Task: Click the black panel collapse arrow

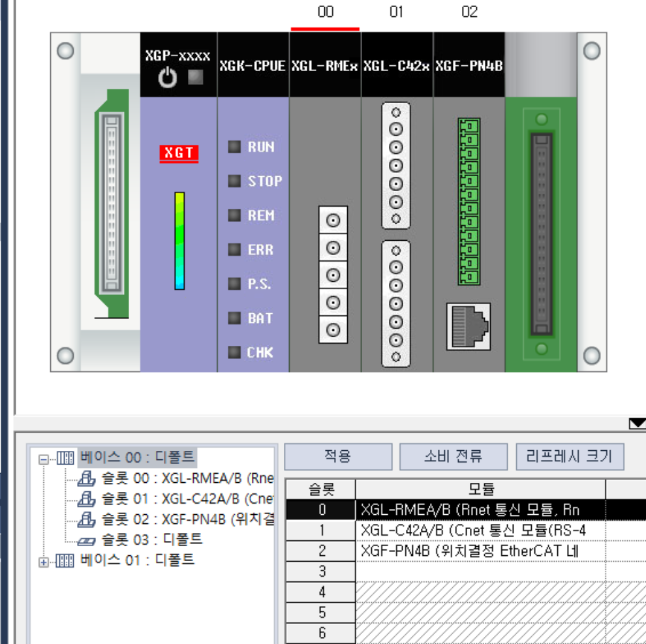Action: [x=636, y=424]
